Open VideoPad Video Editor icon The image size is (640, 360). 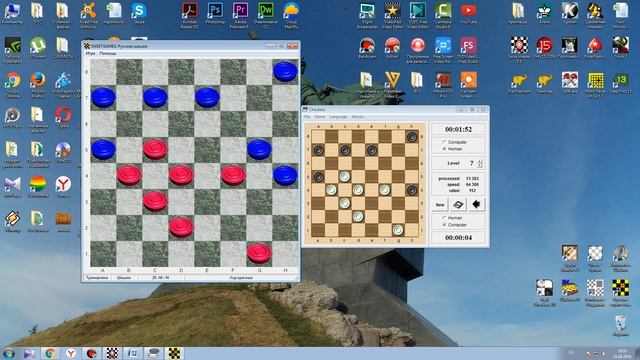tap(392, 14)
